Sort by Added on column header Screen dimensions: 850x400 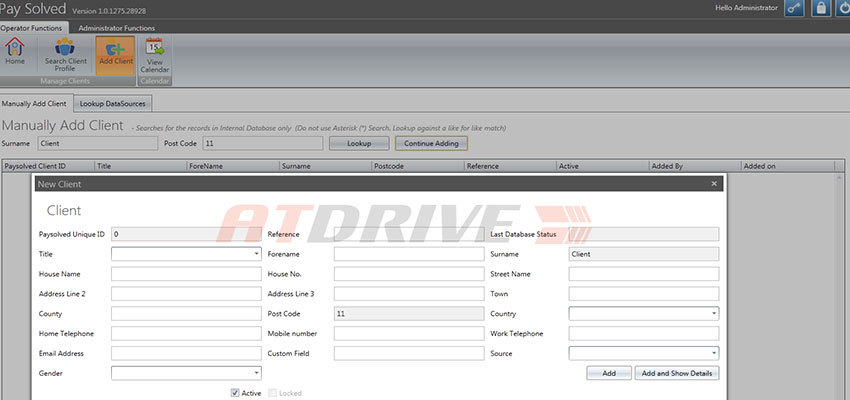pyautogui.click(x=788, y=166)
